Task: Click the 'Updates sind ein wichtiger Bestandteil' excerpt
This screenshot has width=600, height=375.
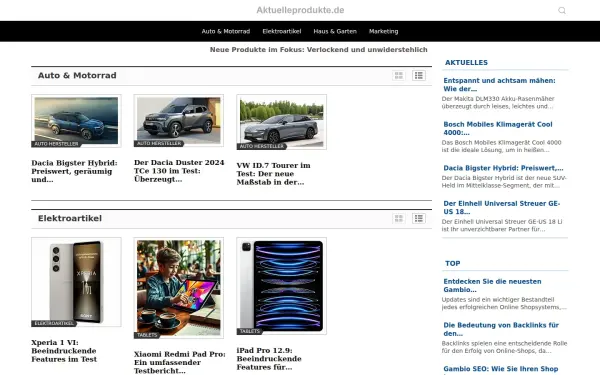Action: [504, 303]
